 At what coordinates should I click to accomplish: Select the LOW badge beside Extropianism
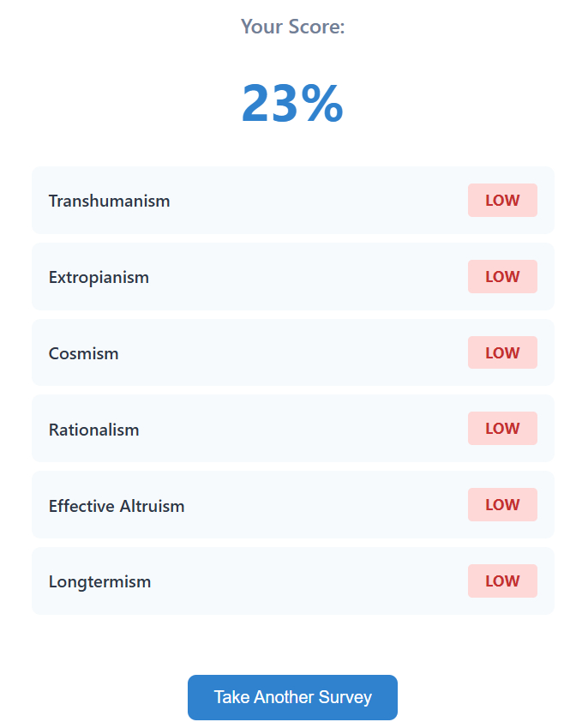[x=502, y=277]
